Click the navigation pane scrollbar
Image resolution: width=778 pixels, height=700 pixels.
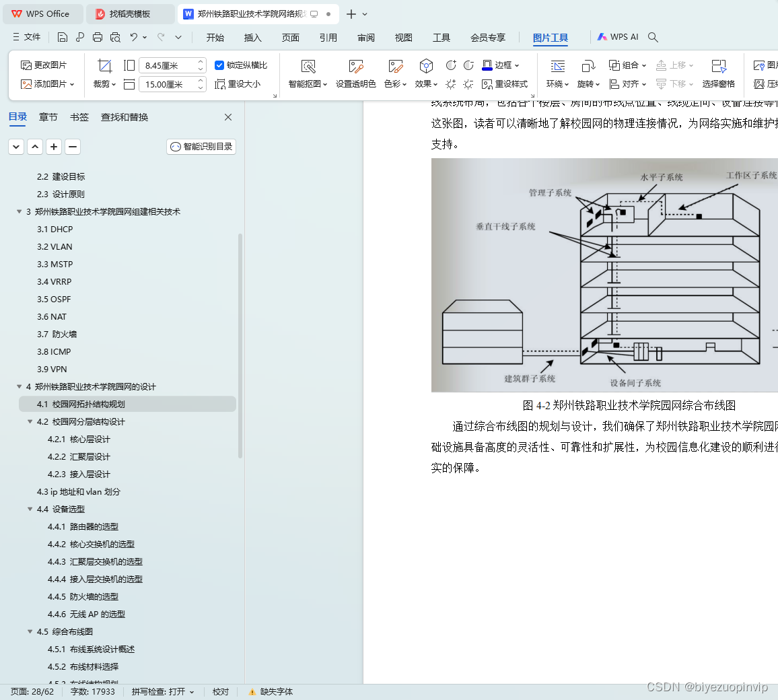[x=240, y=346]
